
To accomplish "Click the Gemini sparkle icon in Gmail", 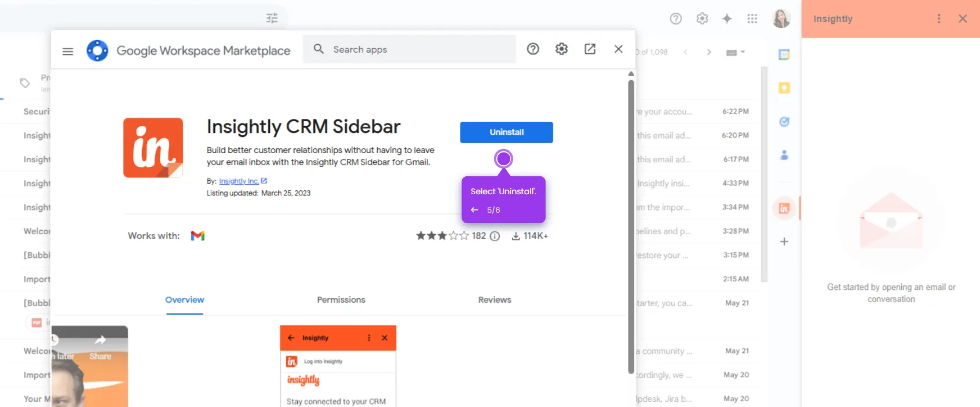I will click(727, 19).
